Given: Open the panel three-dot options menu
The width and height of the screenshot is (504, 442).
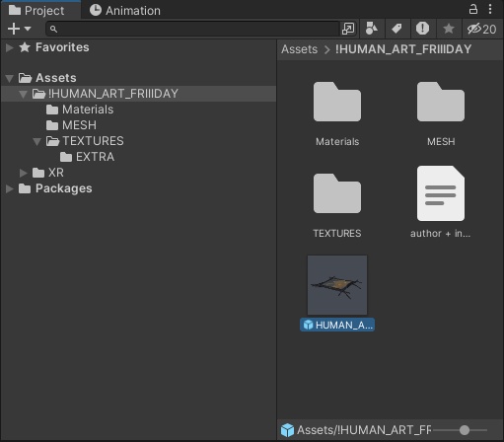Looking at the screenshot, I should [x=490, y=9].
